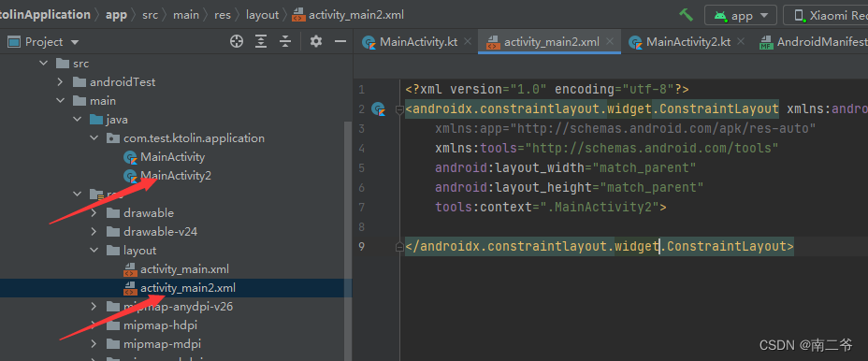The image size is (868, 361).
Task: Click the xmlns:tools schema URL
Action: click(x=652, y=149)
